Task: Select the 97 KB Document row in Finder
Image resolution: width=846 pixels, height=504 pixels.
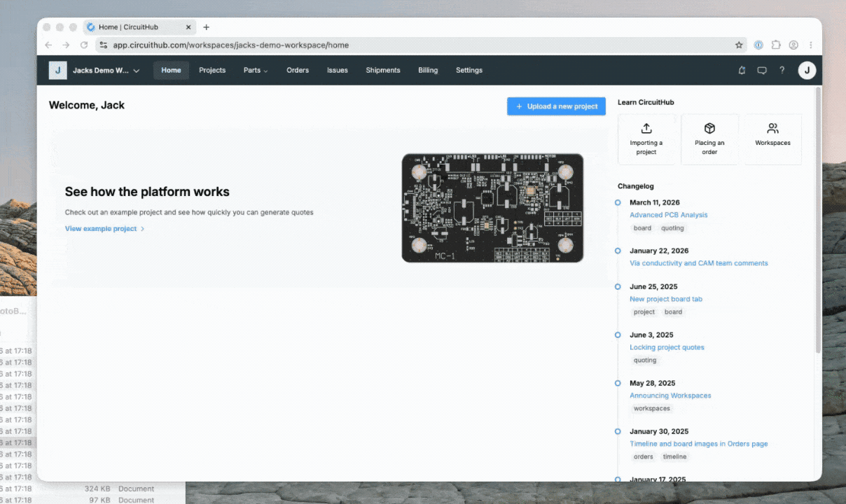Action: click(92, 499)
